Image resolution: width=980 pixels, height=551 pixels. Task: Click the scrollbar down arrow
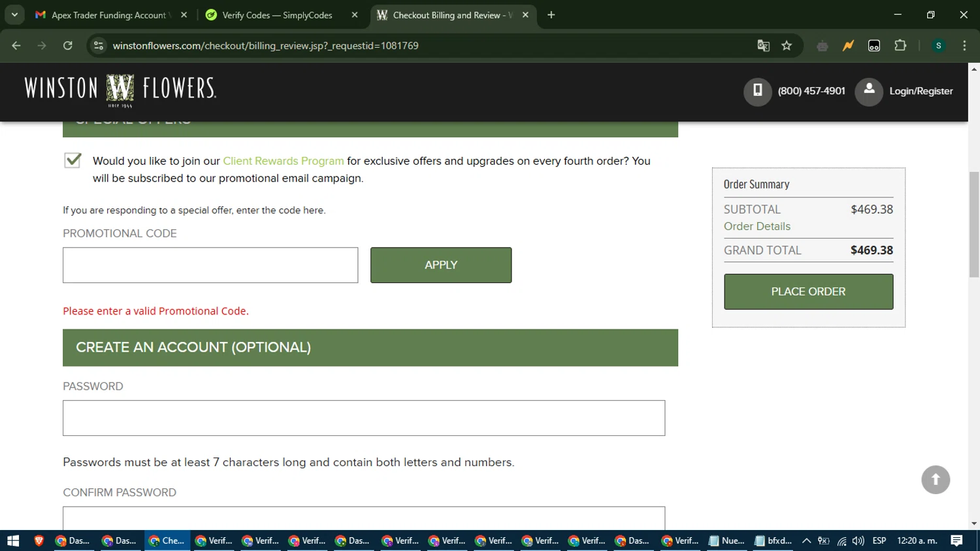coord(974,524)
